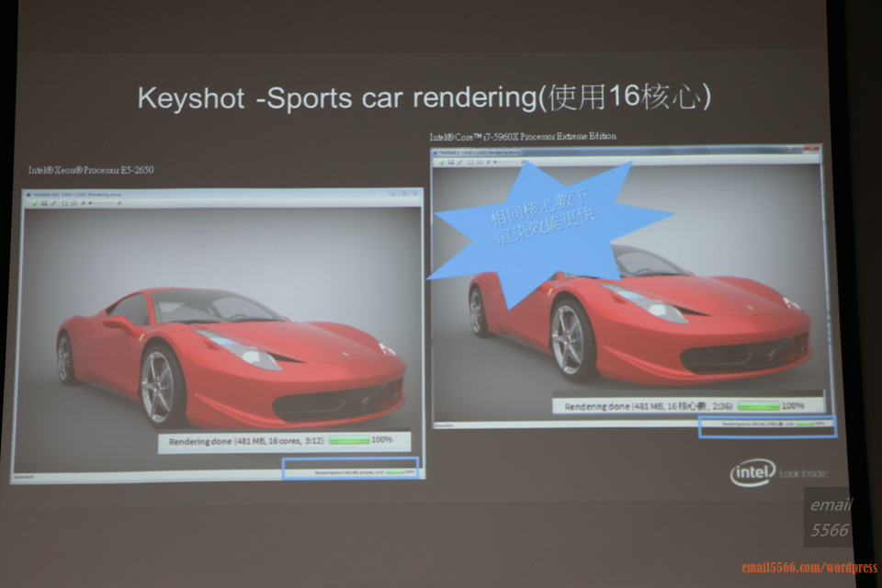Adjust zoom slider in Xeon E5-2650 window toolbar
This screenshot has height=588, width=882.
(x=102, y=203)
